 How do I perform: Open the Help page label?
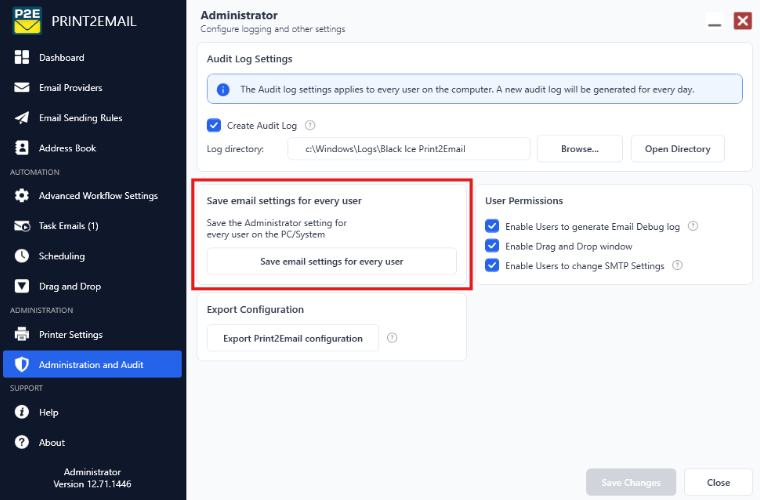point(48,412)
